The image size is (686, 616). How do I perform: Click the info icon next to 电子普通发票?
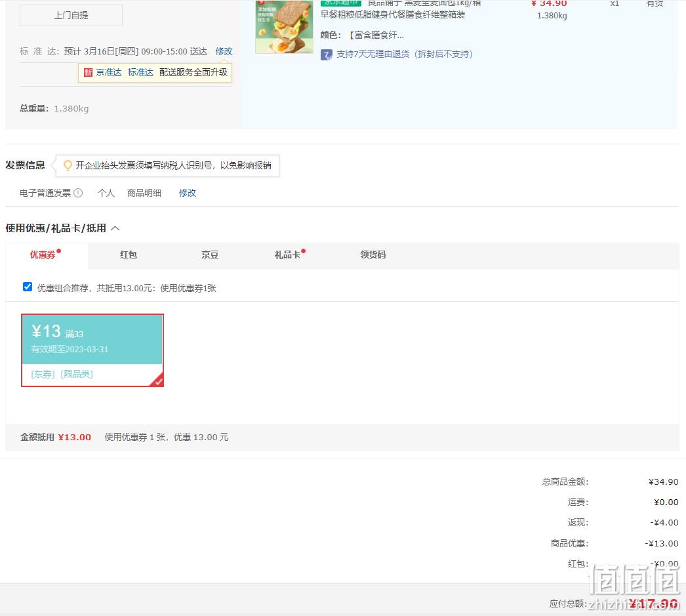[x=78, y=193]
